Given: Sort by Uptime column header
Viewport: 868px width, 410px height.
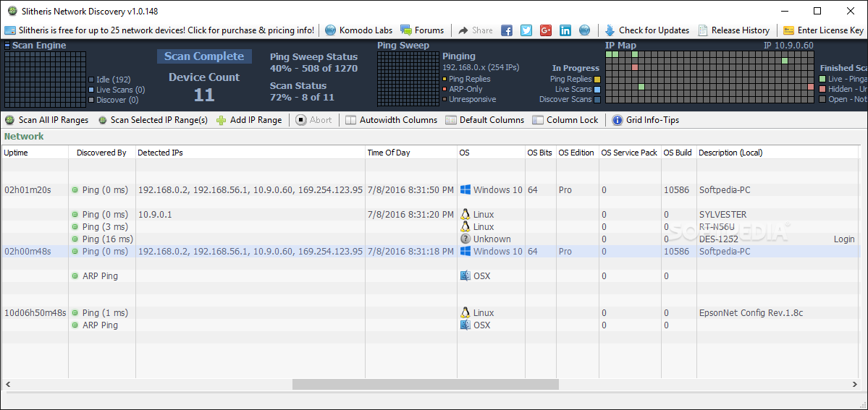Looking at the screenshot, I should [35, 153].
